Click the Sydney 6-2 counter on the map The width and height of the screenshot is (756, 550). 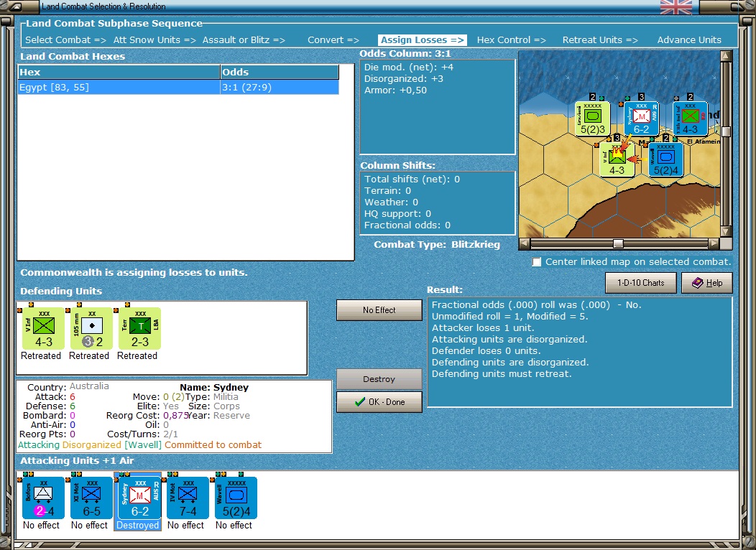641,118
